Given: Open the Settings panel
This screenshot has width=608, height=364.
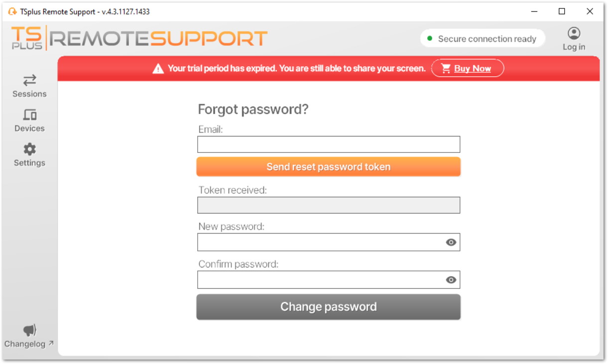Looking at the screenshot, I should coord(29,155).
